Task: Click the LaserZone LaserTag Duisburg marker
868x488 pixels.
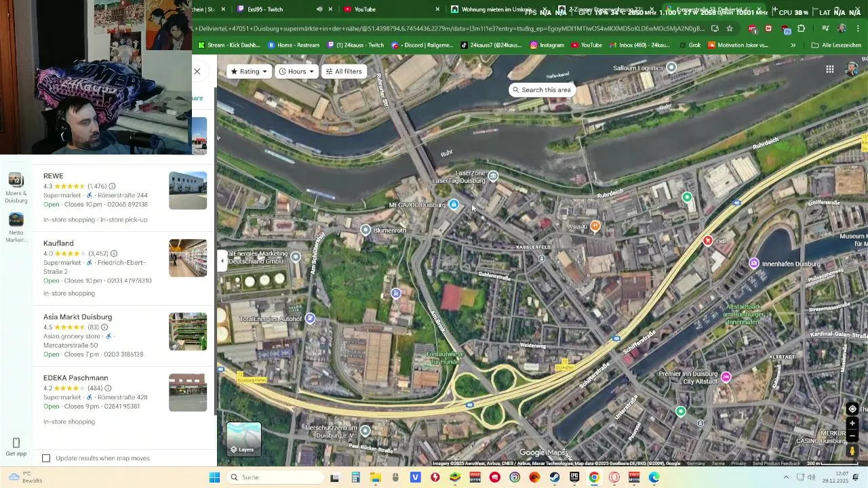Action: click(x=493, y=176)
